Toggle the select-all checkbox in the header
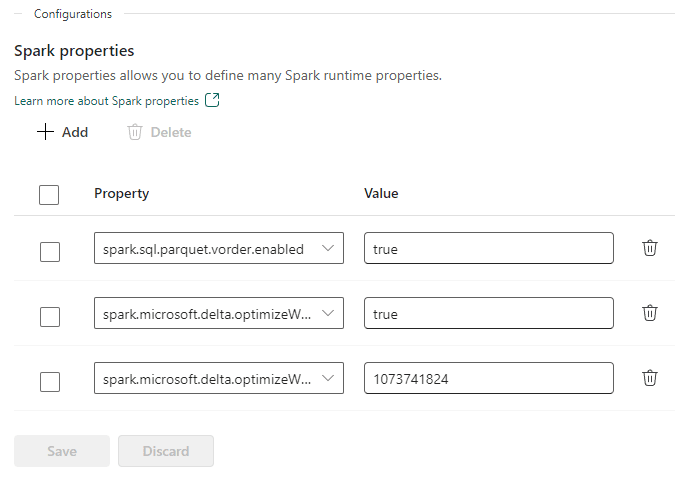675x478 pixels. (49, 194)
